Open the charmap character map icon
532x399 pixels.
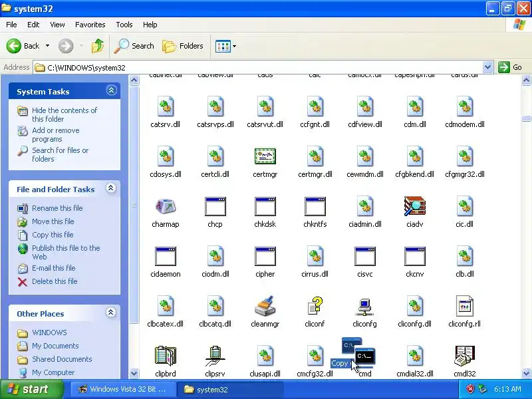(x=165, y=206)
